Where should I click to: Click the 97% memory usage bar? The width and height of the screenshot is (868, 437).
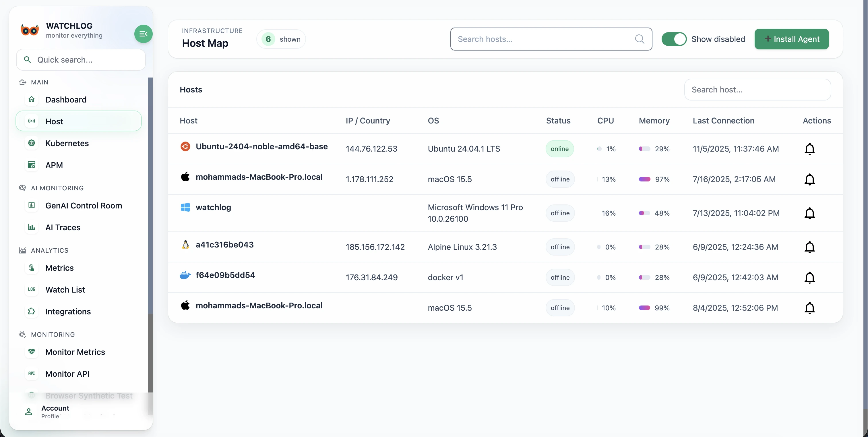[x=645, y=179]
